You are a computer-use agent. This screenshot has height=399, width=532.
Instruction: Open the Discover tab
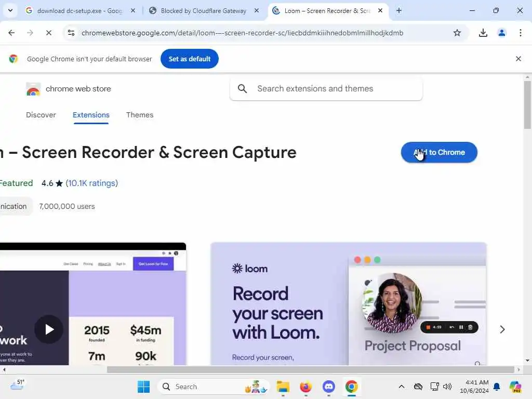pyautogui.click(x=41, y=115)
